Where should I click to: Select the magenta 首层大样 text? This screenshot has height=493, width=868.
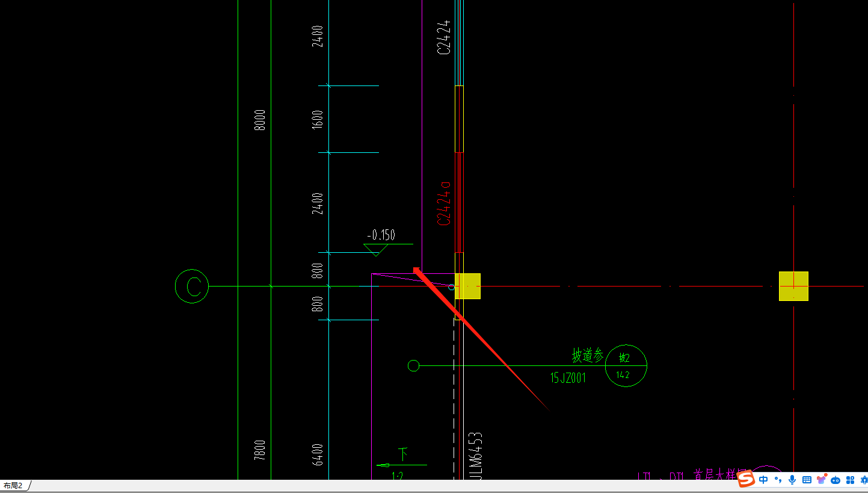(717, 474)
